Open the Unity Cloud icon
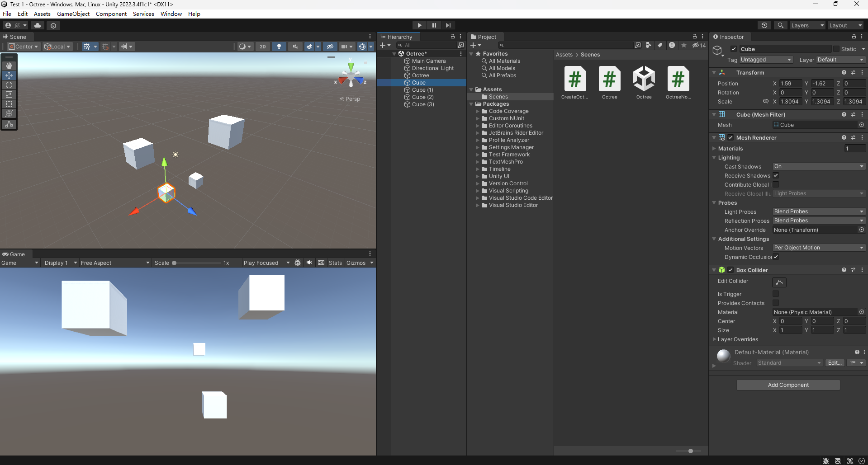 38,25
